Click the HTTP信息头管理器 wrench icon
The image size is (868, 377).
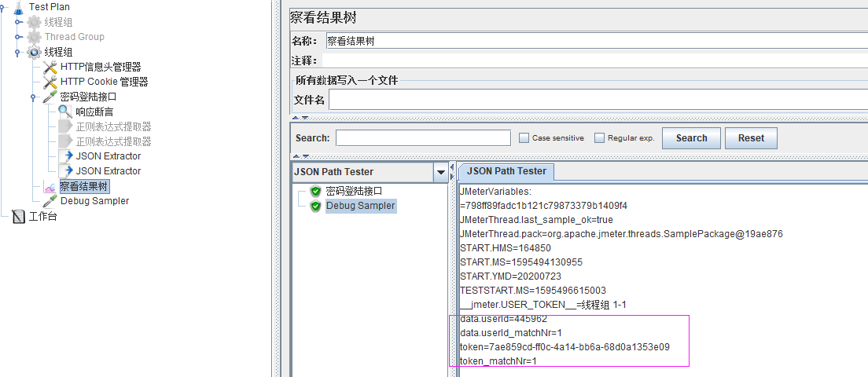[50, 67]
